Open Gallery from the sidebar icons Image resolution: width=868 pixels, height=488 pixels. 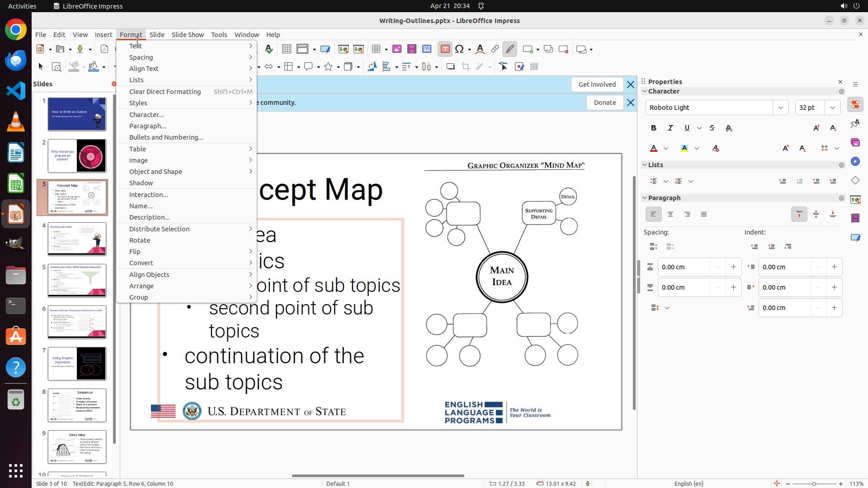click(855, 143)
